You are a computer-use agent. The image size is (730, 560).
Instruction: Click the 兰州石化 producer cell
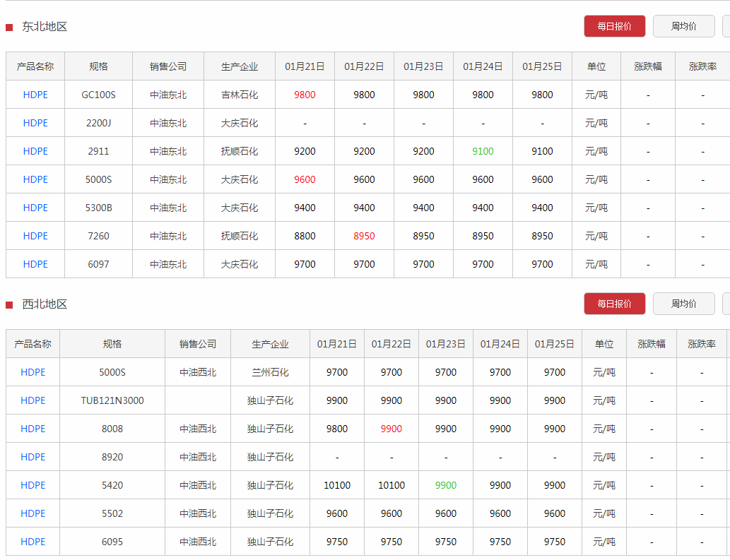coord(270,373)
